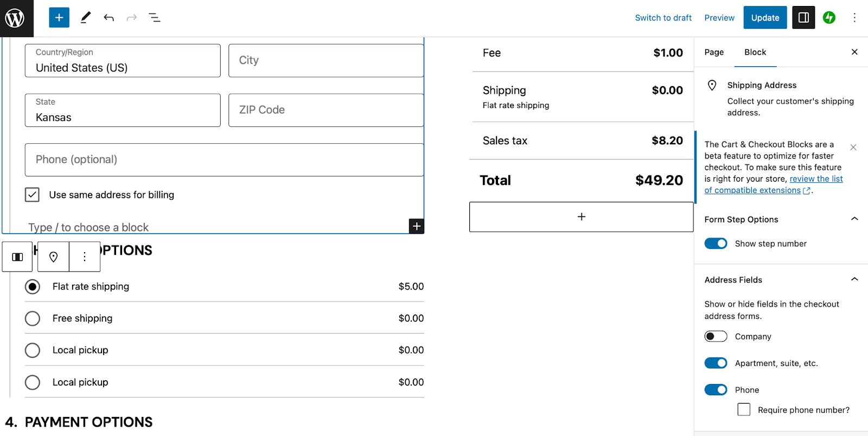This screenshot has width=868, height=436.
Task: Open review the list of compatible extensions link
Action: pos(774,184)
